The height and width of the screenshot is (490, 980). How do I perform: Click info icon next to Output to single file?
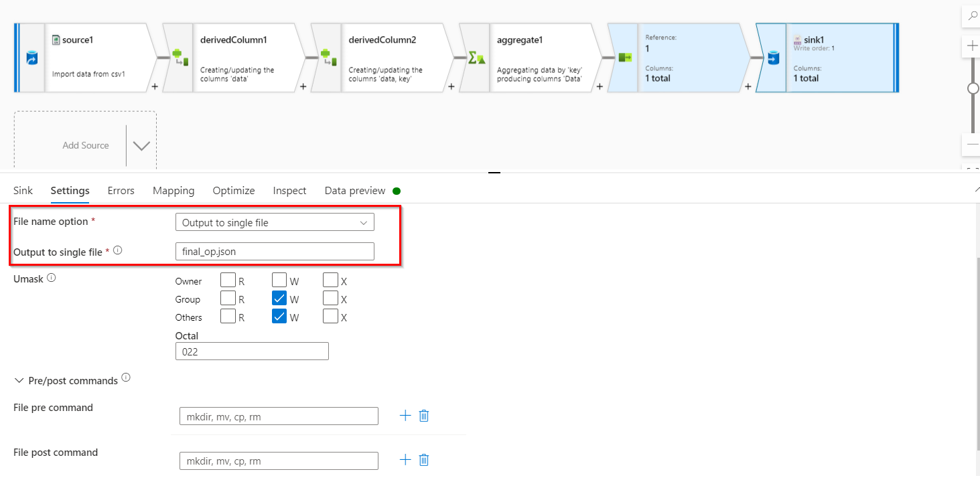[118, 250]
